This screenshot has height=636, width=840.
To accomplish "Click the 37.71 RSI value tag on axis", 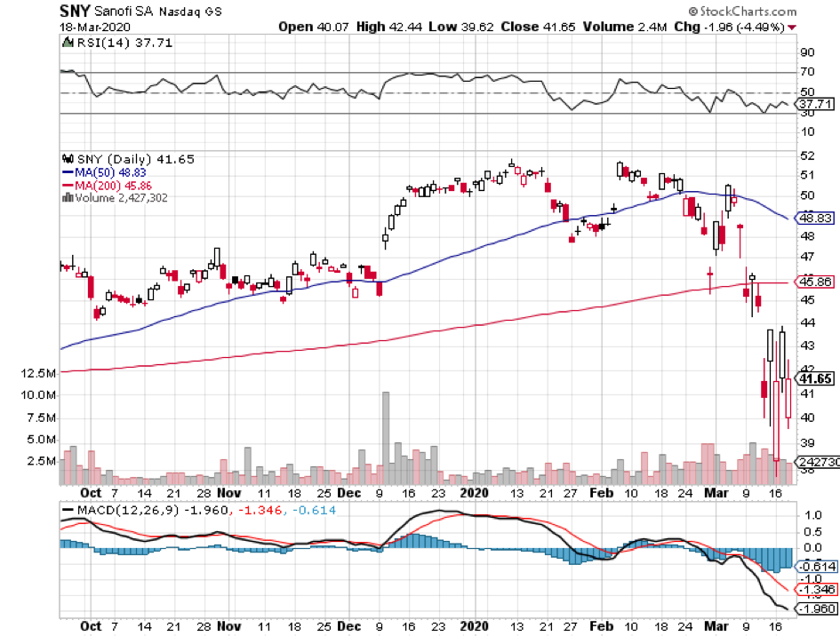I will point(816,103).
